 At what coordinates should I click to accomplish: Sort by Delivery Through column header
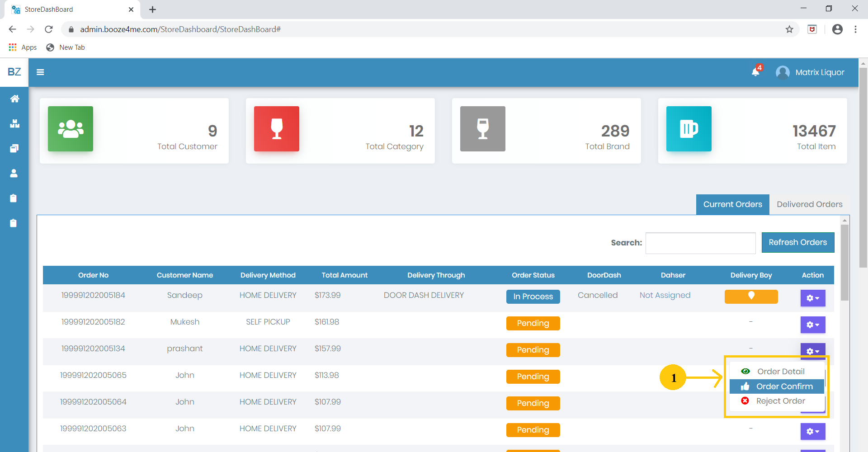coord(436,275)
